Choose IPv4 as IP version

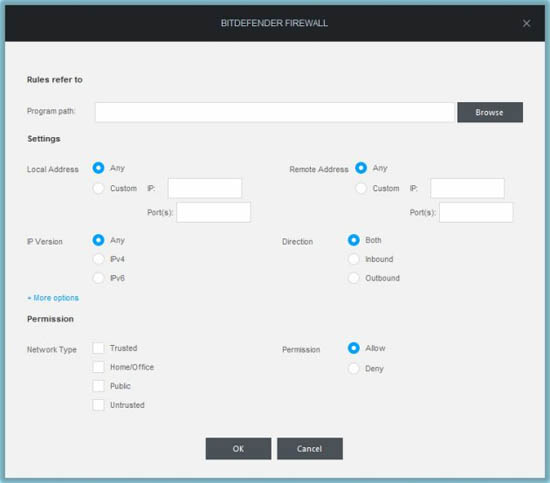(x=98, y=259)
